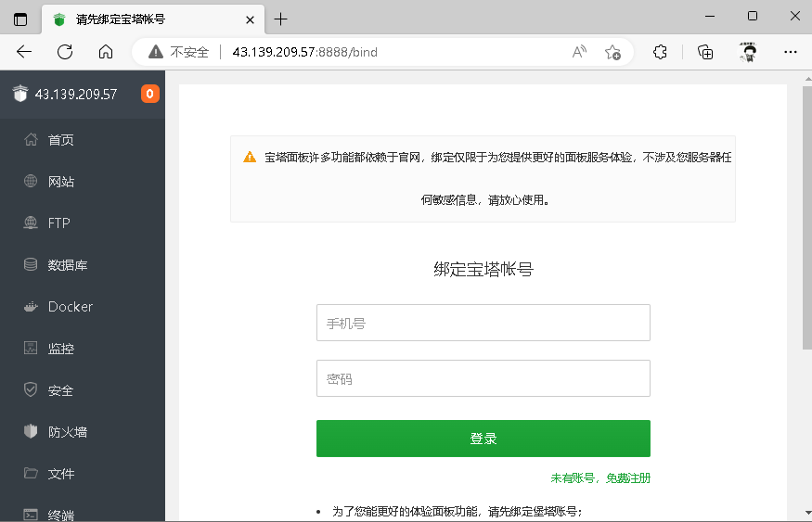The width and height of the screenshot is (812, 522).
Task: Click the 绑定宝塔帐号 heading
Action: [x=483, y=269]
